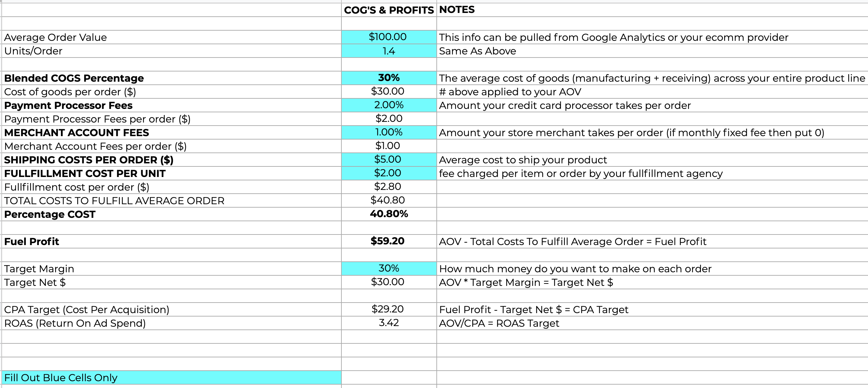This screenshot has height=388, width=868.
Task: Select the Total Costs $40.80 cell
Action: (x=388, y=200)
